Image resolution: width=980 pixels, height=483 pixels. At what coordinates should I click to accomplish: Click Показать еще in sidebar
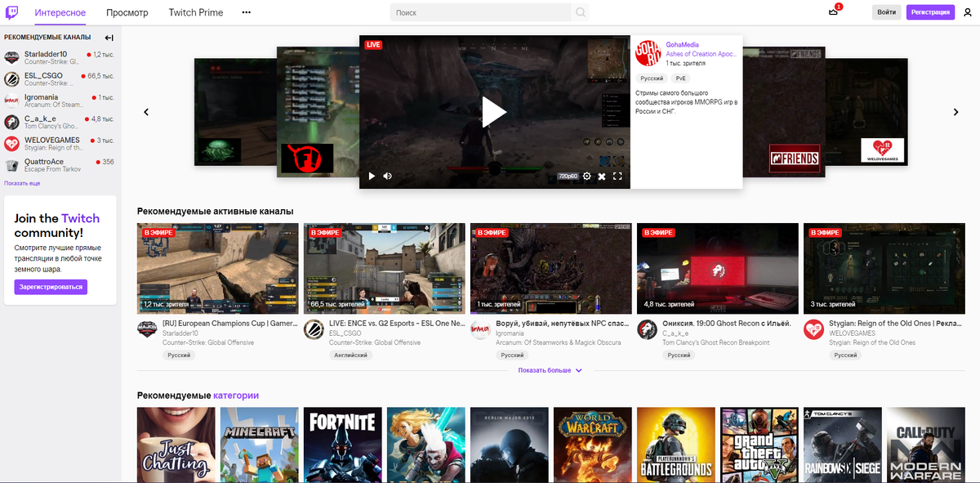point(22,183)
